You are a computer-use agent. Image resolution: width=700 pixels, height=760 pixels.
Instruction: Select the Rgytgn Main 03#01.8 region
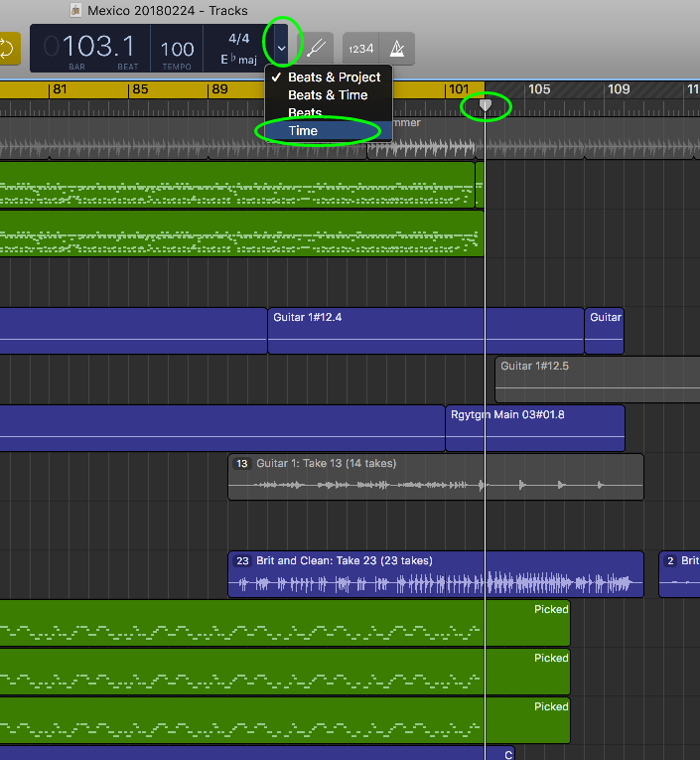[x=535, y=428]
